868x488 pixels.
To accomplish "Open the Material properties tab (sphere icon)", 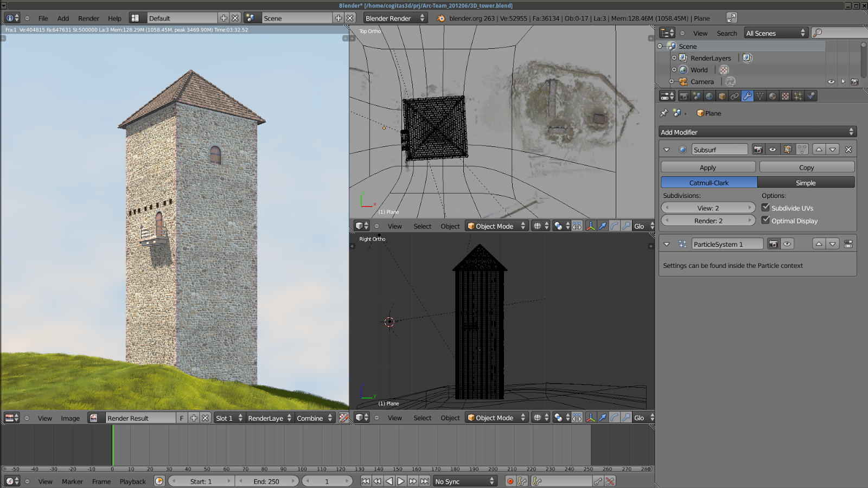I will point(773,96).
